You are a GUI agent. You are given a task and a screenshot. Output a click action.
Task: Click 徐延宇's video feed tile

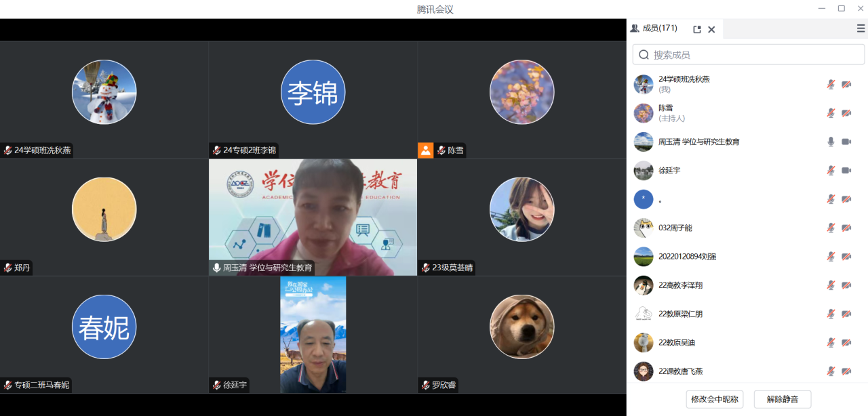pyautogui.click(x=313, y=334)
